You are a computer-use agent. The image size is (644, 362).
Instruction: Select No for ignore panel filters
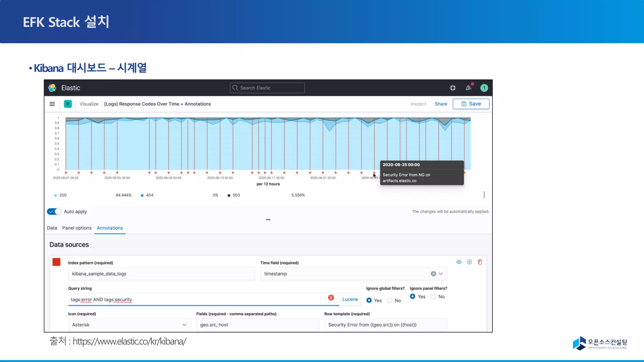[433, 297]
